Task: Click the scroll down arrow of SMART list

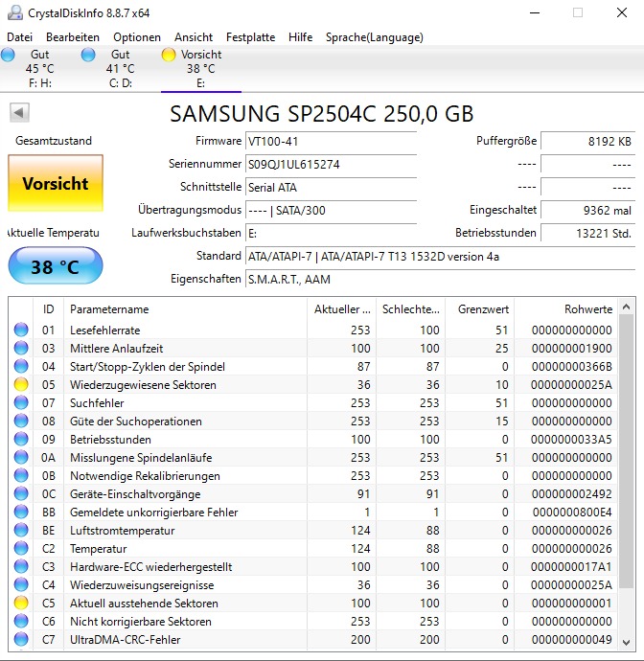Action: click(627, 642)
